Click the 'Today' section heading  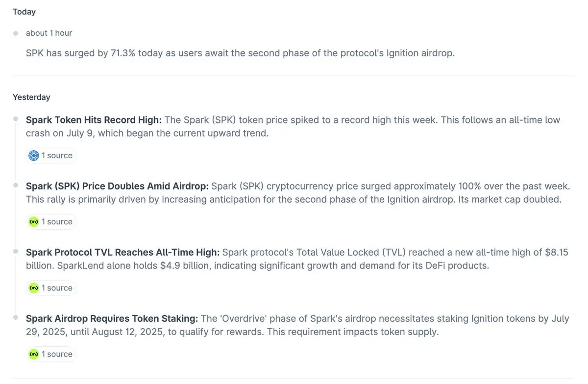click(24, 12)
